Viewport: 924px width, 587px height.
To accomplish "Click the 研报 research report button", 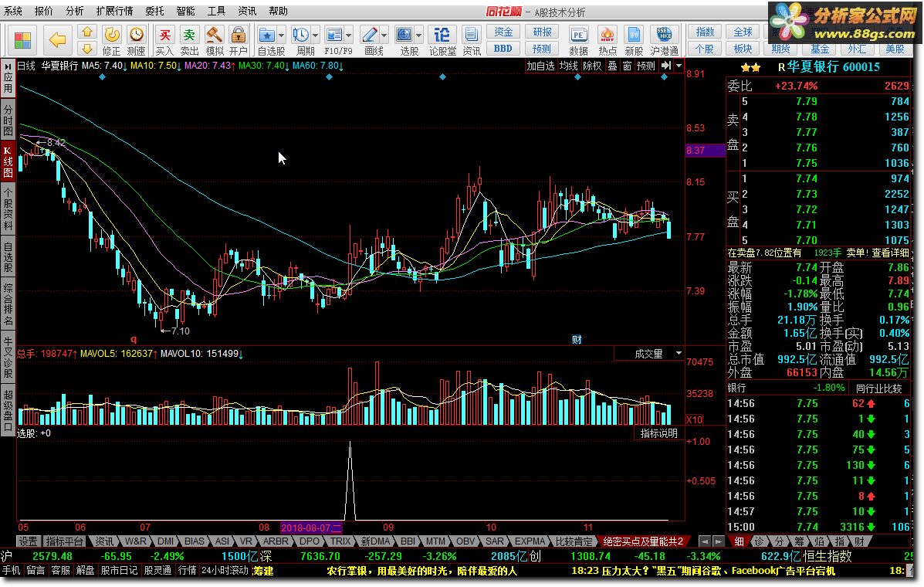I will (x=542, y=32).
